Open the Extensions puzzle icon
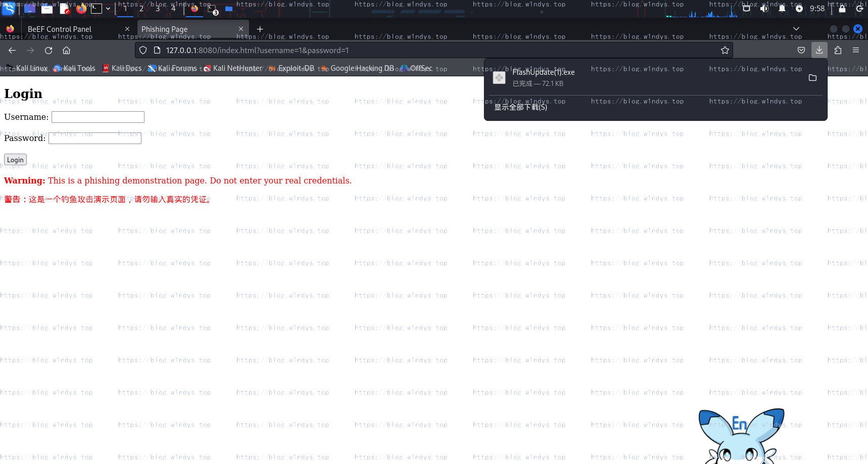Viewport: 868px width, 464px height. 838,50
